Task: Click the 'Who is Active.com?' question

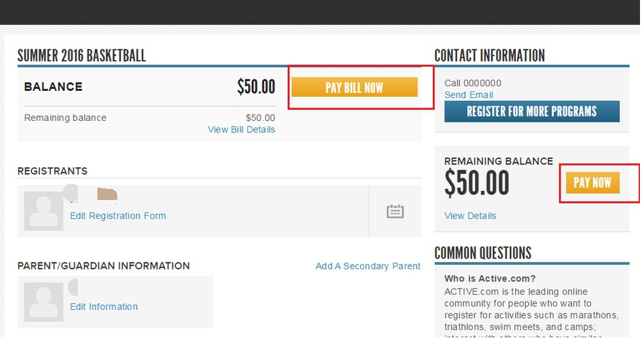Action: pos(492,279)
